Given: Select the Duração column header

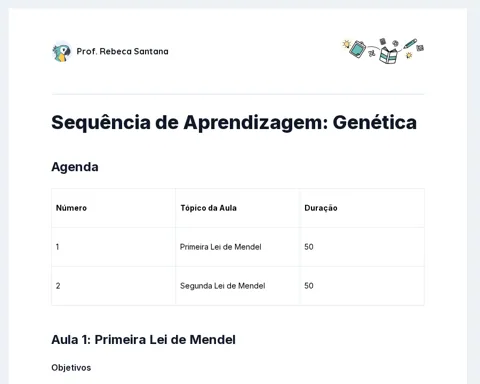Looking at the screenshot, I should pyautogui.click(x=321, y=208).
